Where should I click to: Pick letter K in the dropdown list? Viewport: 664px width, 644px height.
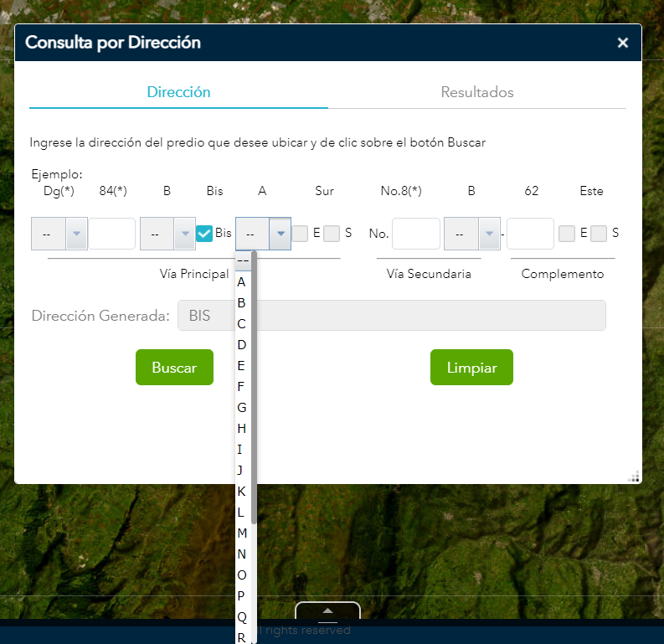(242, 491)
